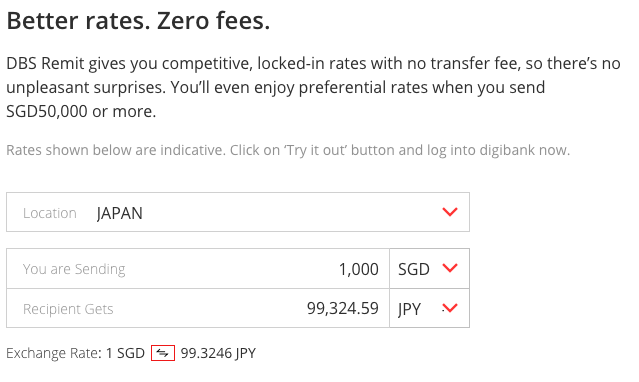
Task: Click the DBS Remit description paragraph
Action: (313, 87)
